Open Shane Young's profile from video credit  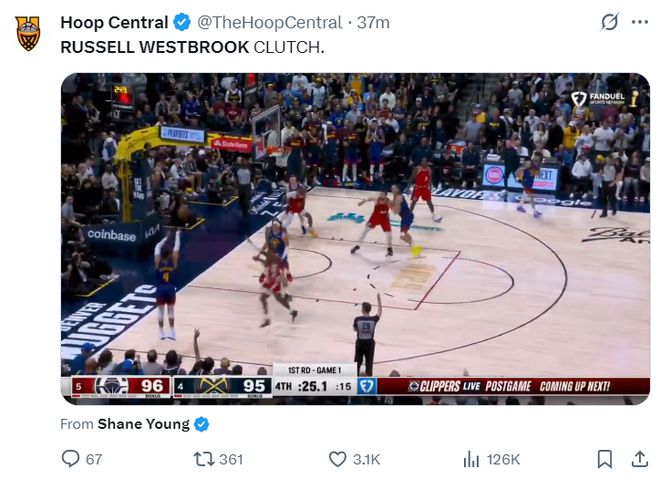(144, 424)
